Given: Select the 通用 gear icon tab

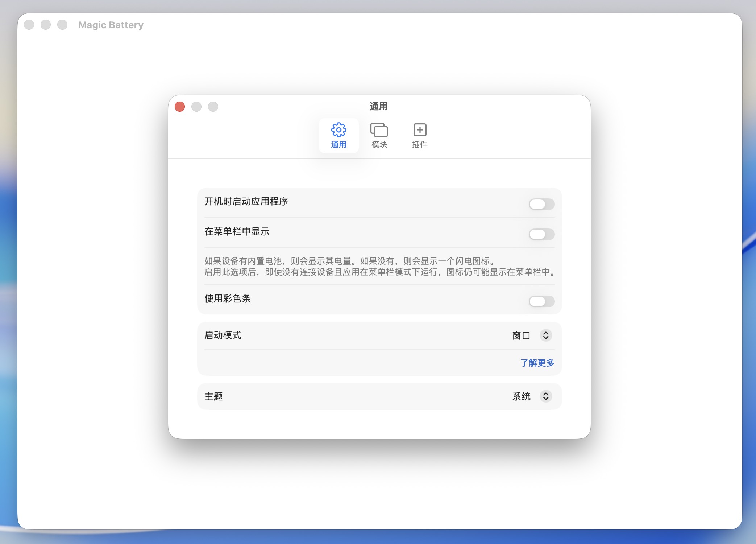Looking at the screenshot, I should pos(338,135).
